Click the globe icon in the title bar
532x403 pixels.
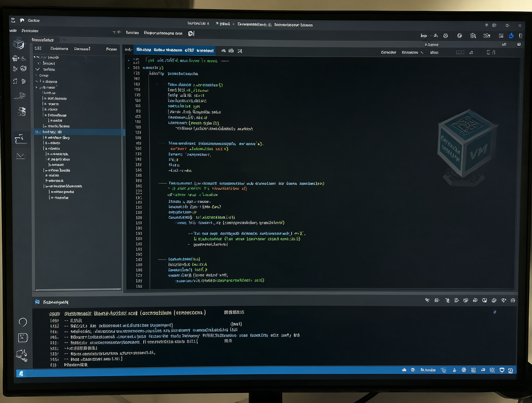click(494, 25)
